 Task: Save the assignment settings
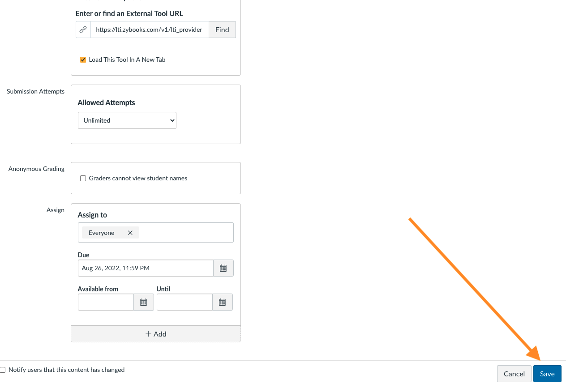(547, 374)
